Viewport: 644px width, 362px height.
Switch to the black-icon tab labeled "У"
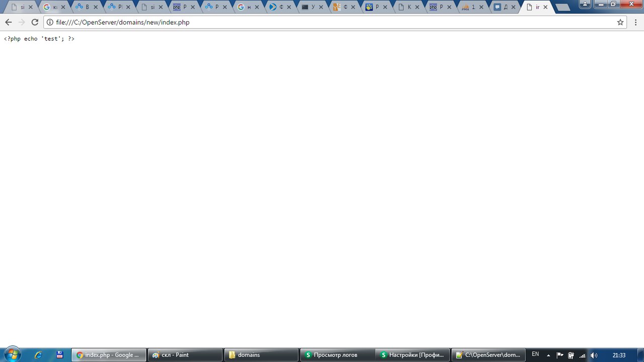pos(313,8)
